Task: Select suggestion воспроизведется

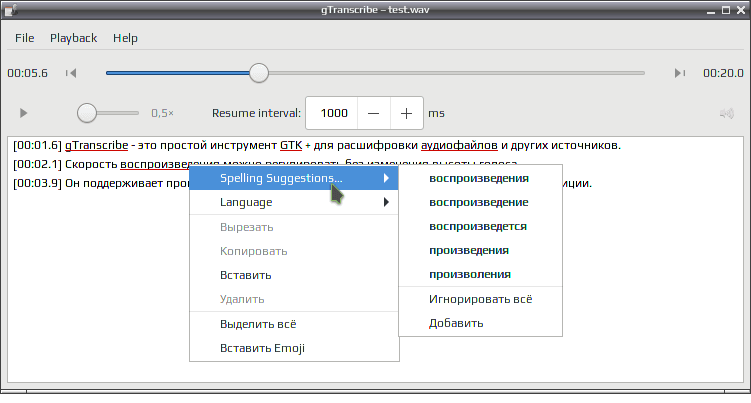Action: pyautogui.click(x=480, y=226)
